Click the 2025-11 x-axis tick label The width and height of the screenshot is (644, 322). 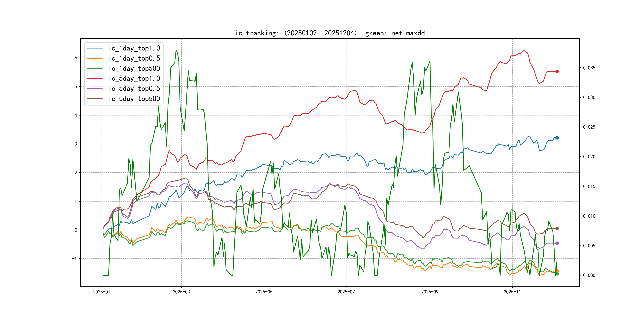[x=512, y=292]
